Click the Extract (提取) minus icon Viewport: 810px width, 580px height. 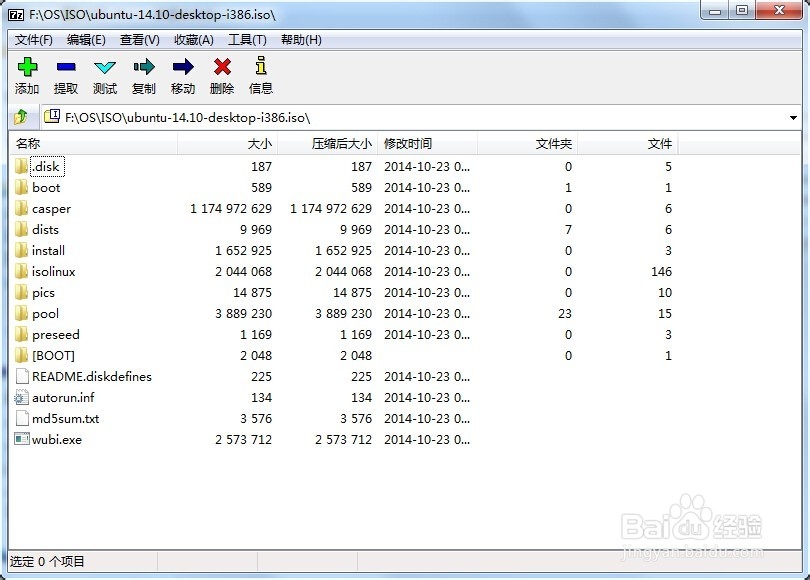(x=66, y=67)
